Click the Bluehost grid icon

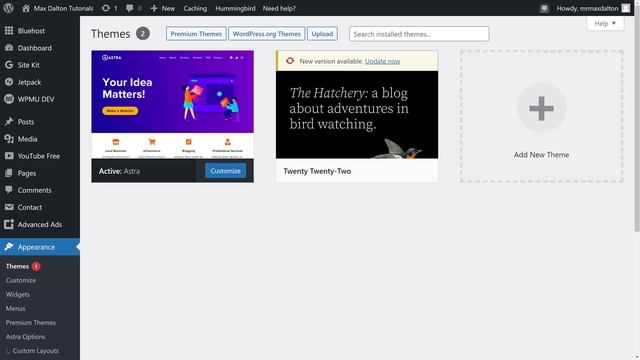(9, 31)
